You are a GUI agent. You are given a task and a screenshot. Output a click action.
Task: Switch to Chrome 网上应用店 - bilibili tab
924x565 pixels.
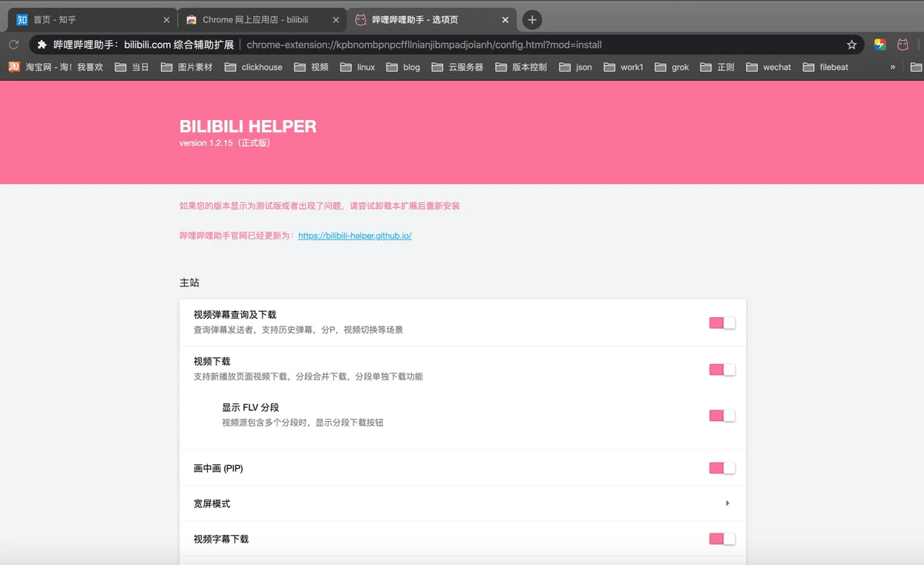(261, 20)
